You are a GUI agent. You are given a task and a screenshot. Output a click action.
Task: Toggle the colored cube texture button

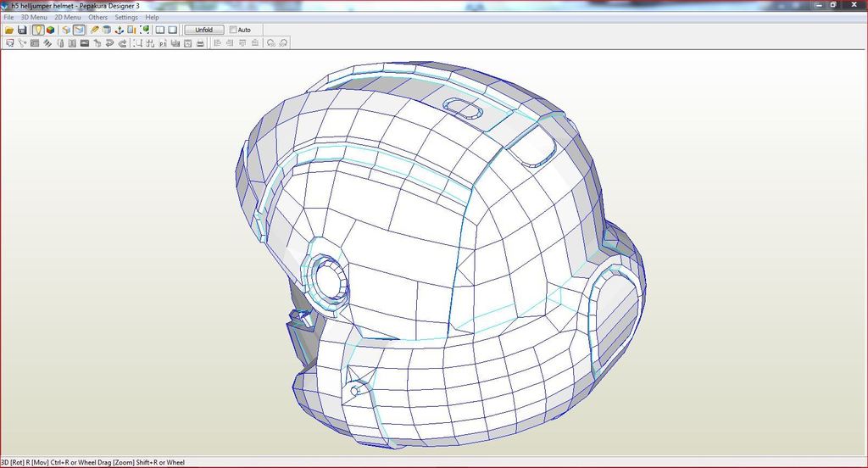[x=51, y=30]
